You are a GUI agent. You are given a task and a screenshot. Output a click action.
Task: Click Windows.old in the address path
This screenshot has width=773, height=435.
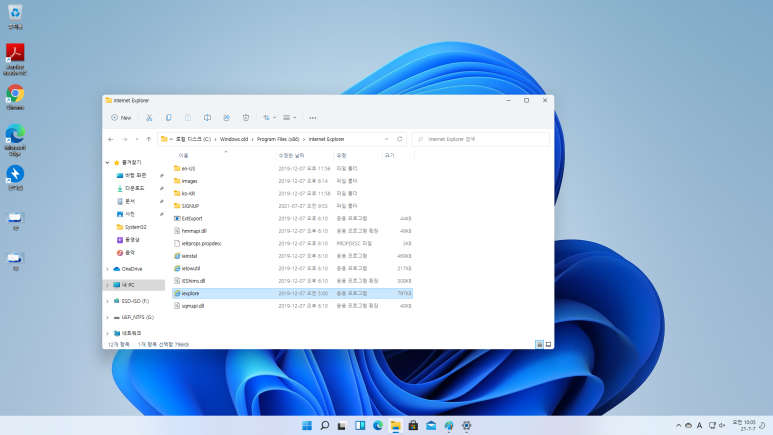[234, 140]
